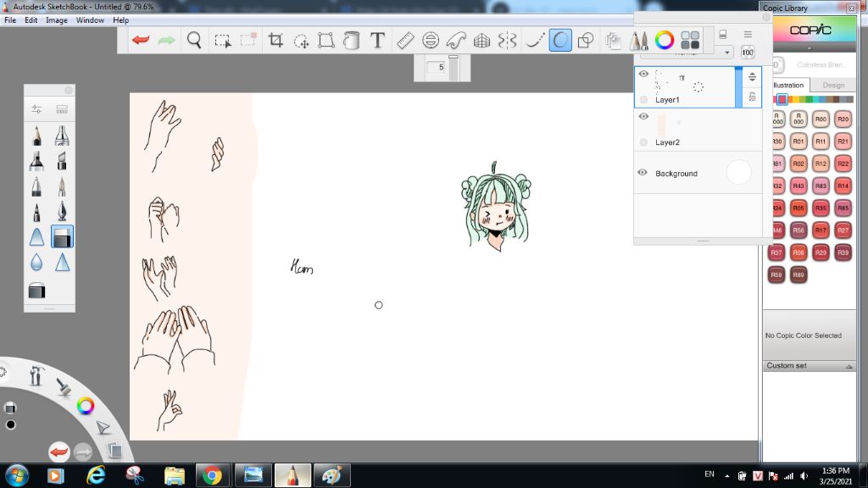Switch to the Illustration tab

(x=788, y=86)
